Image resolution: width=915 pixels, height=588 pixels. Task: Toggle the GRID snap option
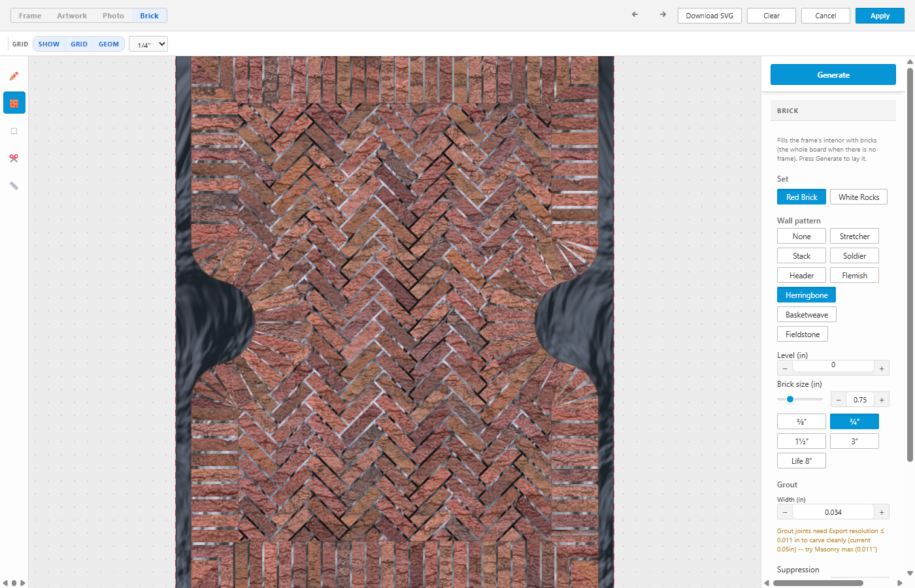pos(79,44)
